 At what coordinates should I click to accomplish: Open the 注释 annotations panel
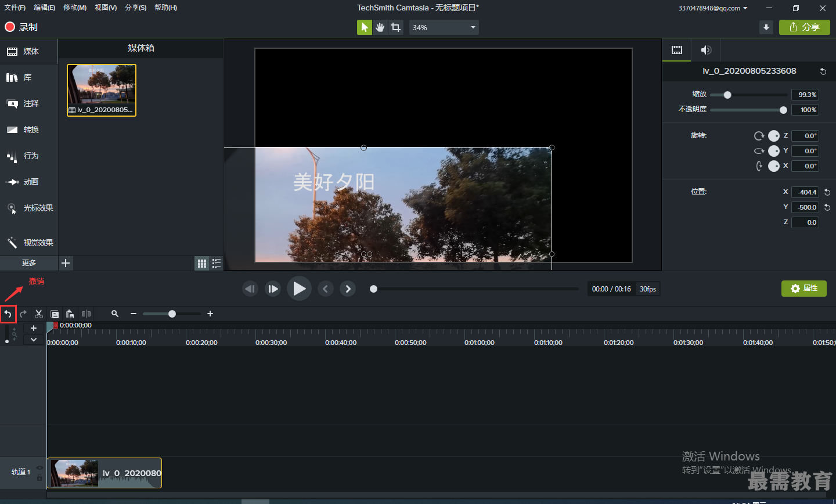coord(29,104)
